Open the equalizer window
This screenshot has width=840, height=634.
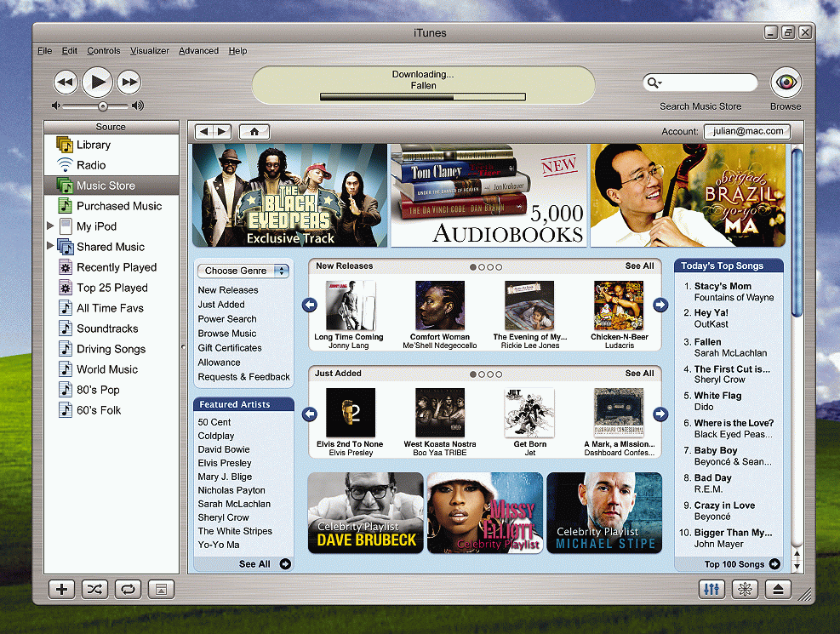pos(711,590)
